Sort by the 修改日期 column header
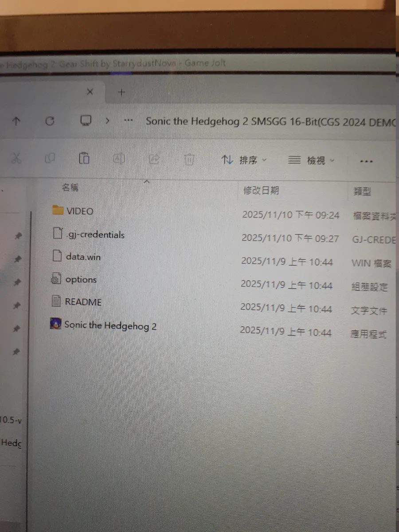 [x=261, y=191]
